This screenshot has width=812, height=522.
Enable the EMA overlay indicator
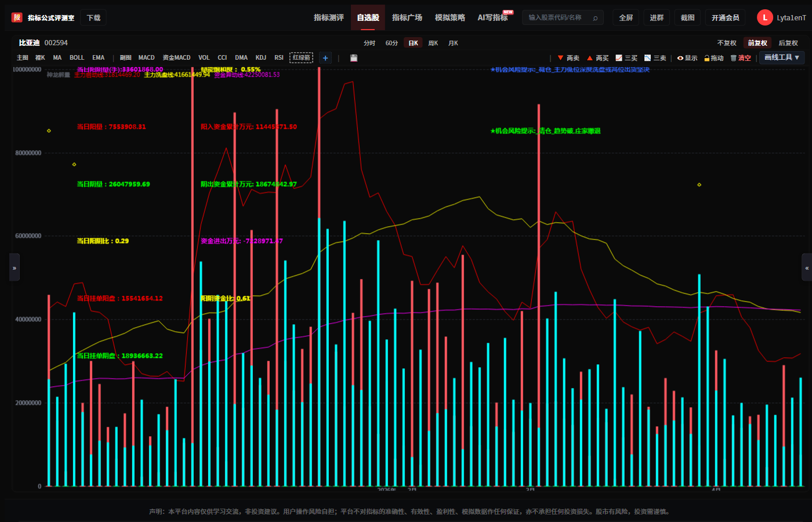99,58
